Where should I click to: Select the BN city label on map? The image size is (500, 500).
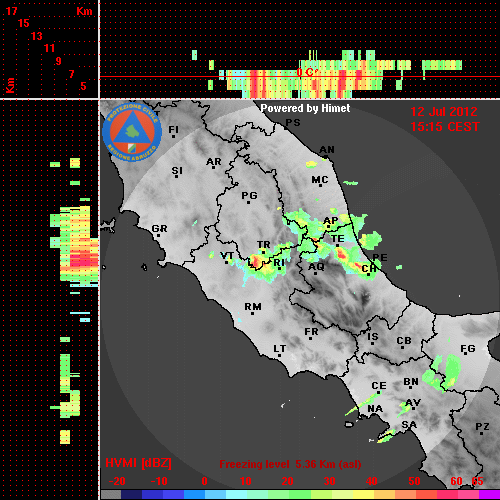[411, 381]
